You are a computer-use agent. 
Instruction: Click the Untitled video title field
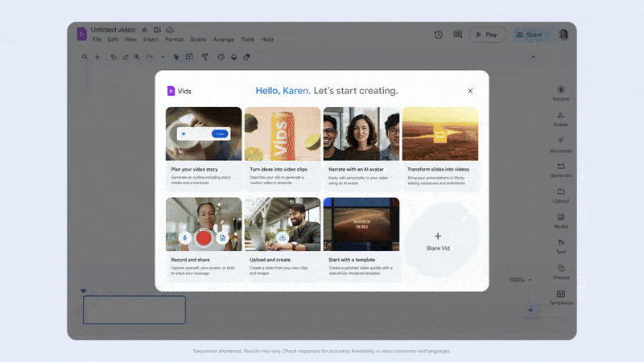click(x=114, y=30)
